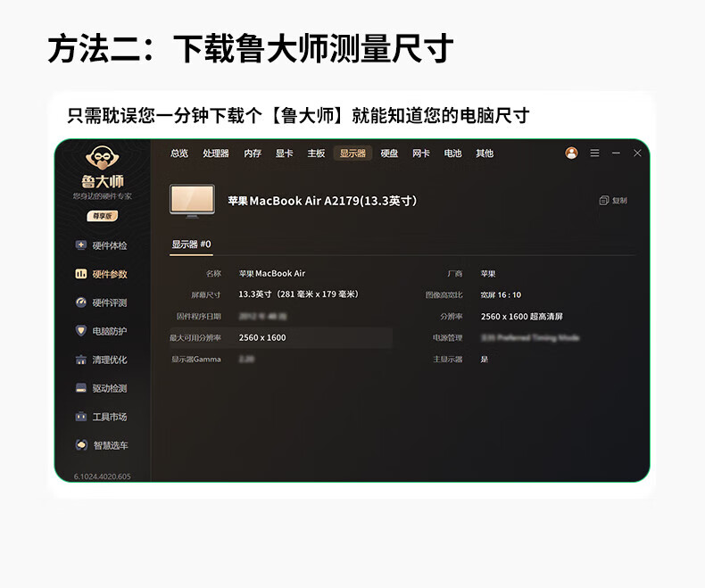Switch to 电池 battery tab
This screenshot has width=705, height=588.
click(452, 153)
